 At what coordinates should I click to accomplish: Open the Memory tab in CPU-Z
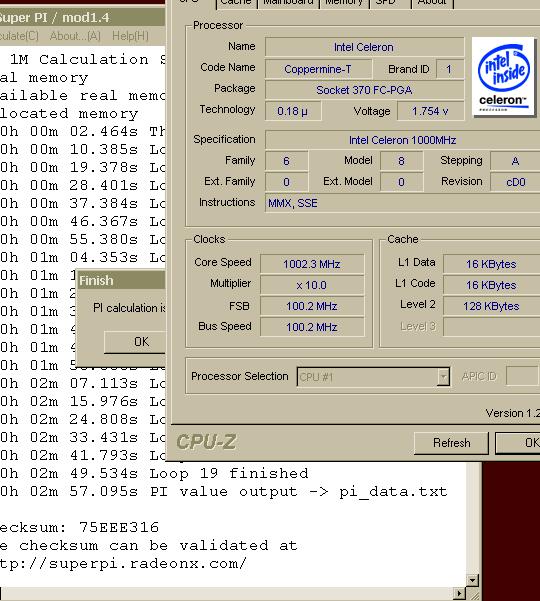click(x=344, y=3)
